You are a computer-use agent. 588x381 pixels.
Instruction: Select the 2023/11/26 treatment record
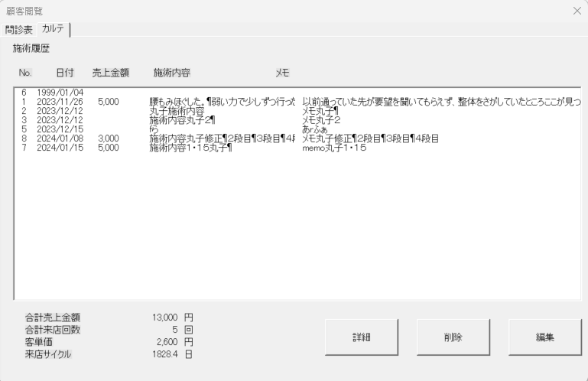click(297, 102)
